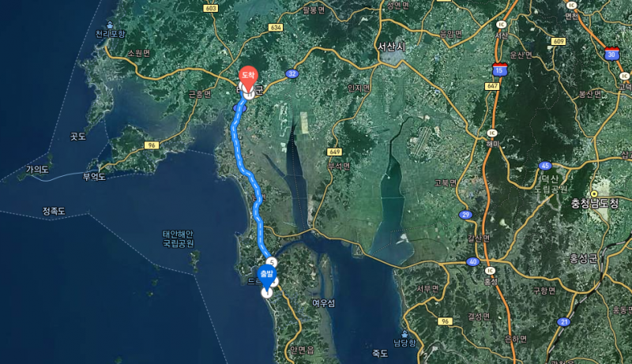Select the 서산시 city label
The height and width of the screenshot is (364, 632).
coord(391,47)
